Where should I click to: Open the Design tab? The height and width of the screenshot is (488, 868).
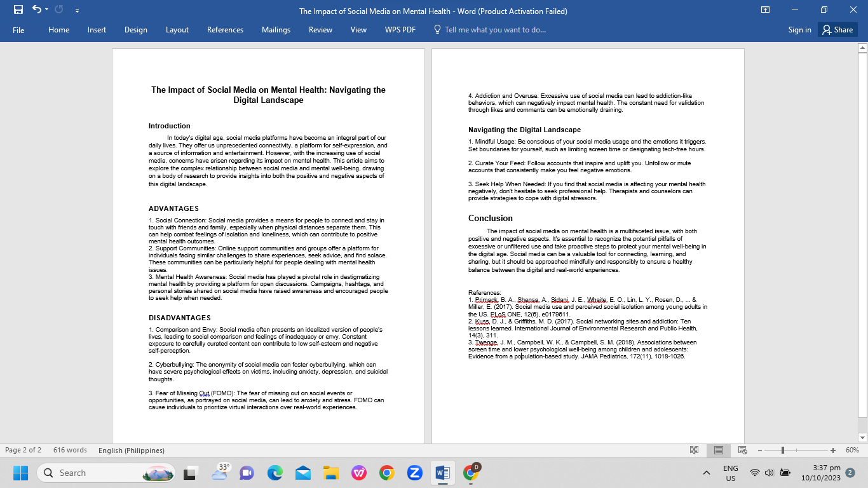tap(136, 30)
